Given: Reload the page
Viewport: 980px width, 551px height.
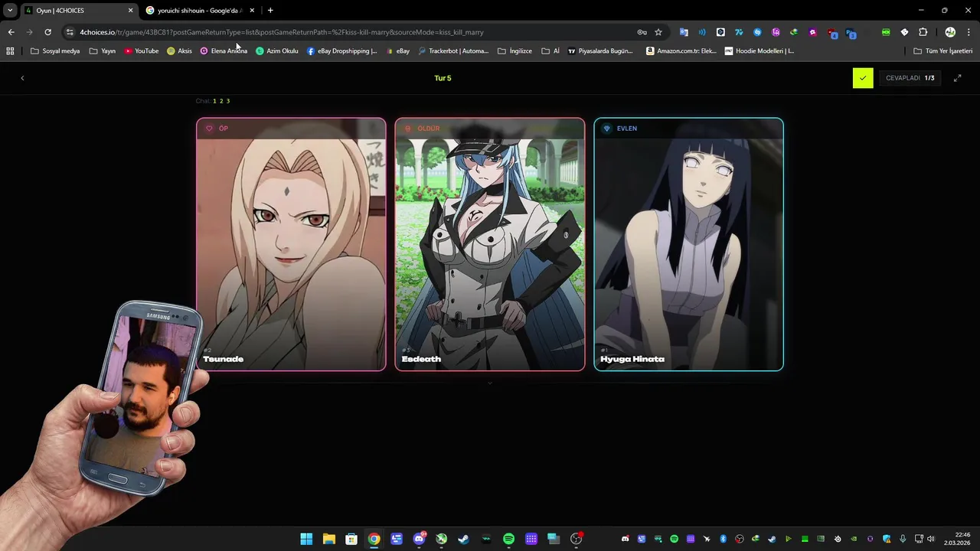Looking at the screenshot, I should pyautogui.click(x=47, y=32).
